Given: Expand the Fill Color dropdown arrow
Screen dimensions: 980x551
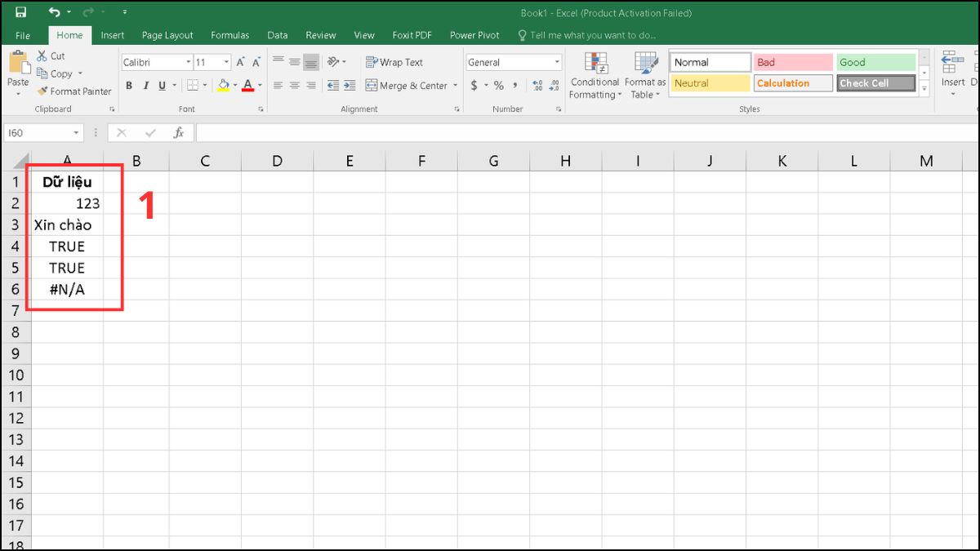Looking at the screenshot, I should coord(234,84).
